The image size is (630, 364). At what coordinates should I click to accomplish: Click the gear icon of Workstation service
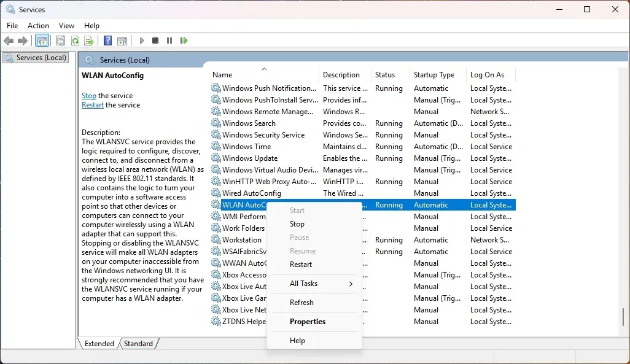point(216,239)
